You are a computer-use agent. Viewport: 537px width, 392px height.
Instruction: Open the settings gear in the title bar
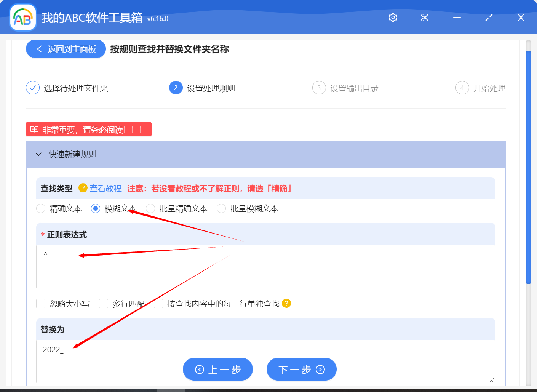[393, 18]
